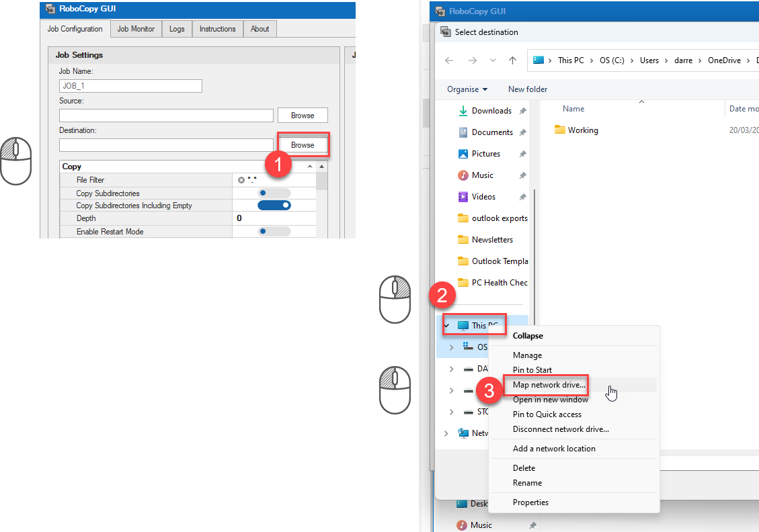This screenshot has height=532, width=759.
Task: Open Videos from the navigation pane
Action: pyautogui.click(x=483, y=197)
